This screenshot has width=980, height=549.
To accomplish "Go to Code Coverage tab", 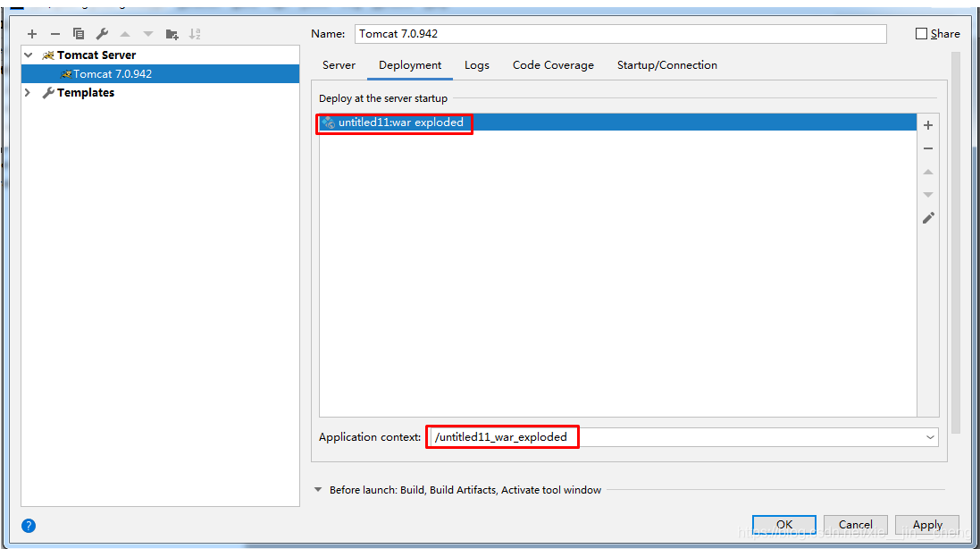I will [x=553, y=65].
